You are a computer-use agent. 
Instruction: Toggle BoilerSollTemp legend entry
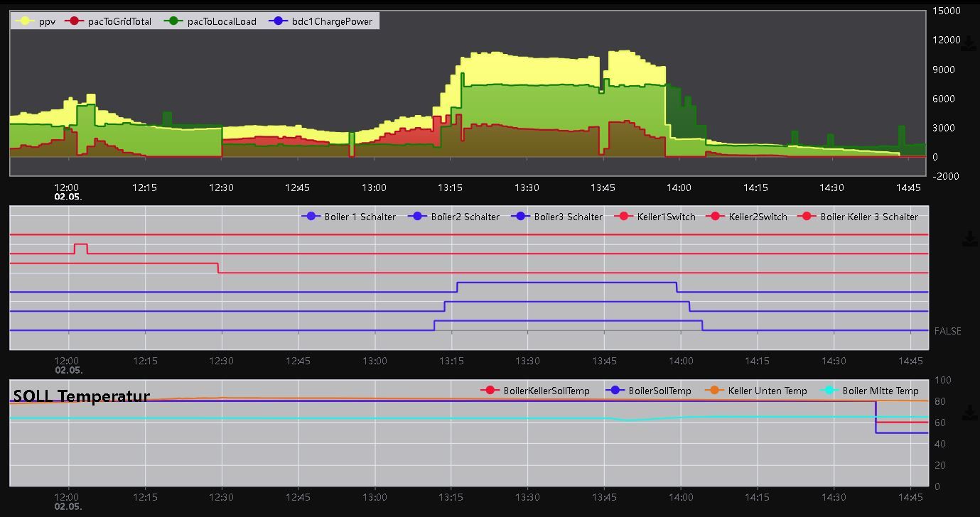(649, 391)
